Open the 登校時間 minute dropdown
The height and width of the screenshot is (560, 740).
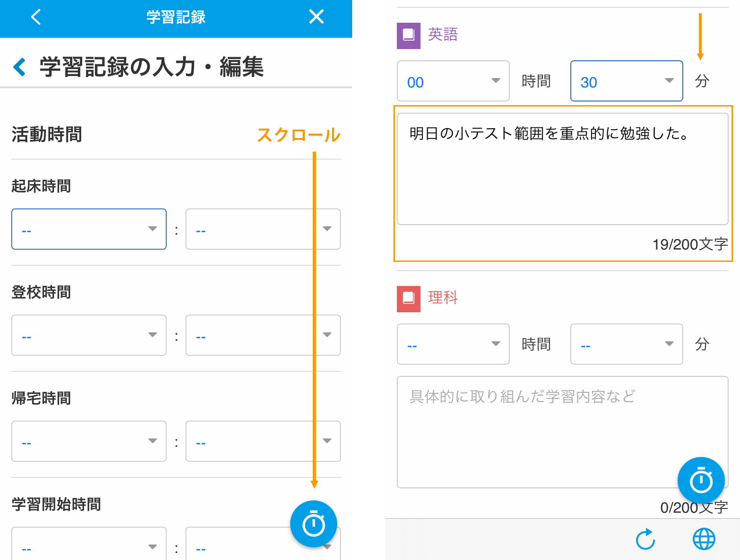click(263, 335)
